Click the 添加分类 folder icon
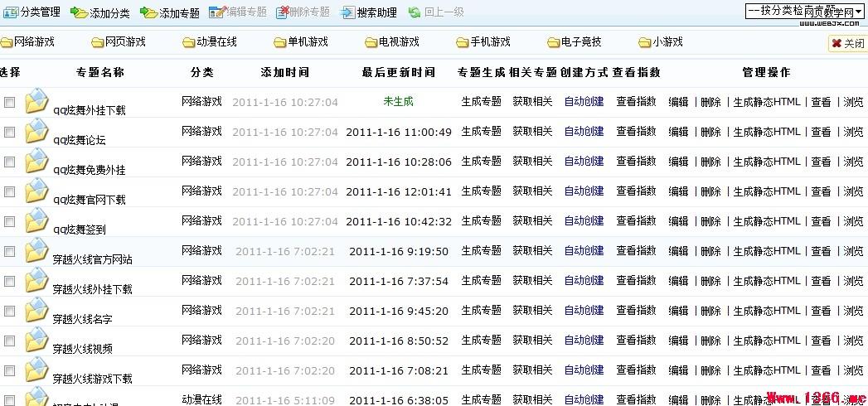Screen dimensions: 868x406 (79, 12)
